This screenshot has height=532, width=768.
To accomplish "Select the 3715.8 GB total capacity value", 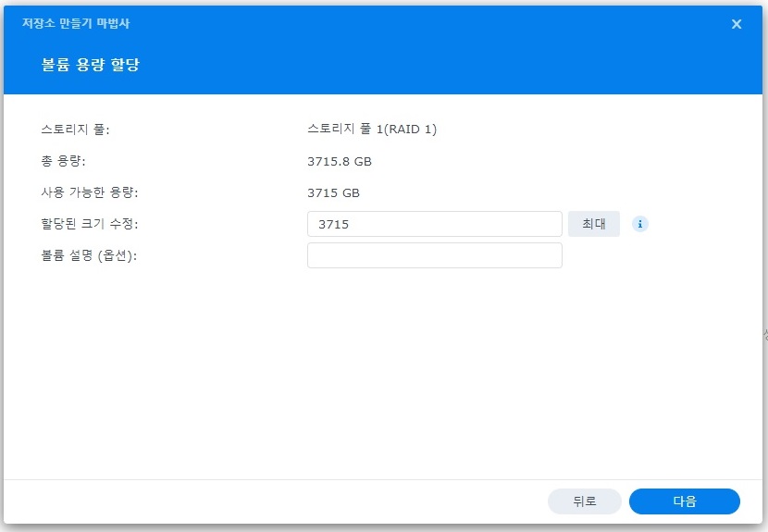I will [x=340, y=161].
